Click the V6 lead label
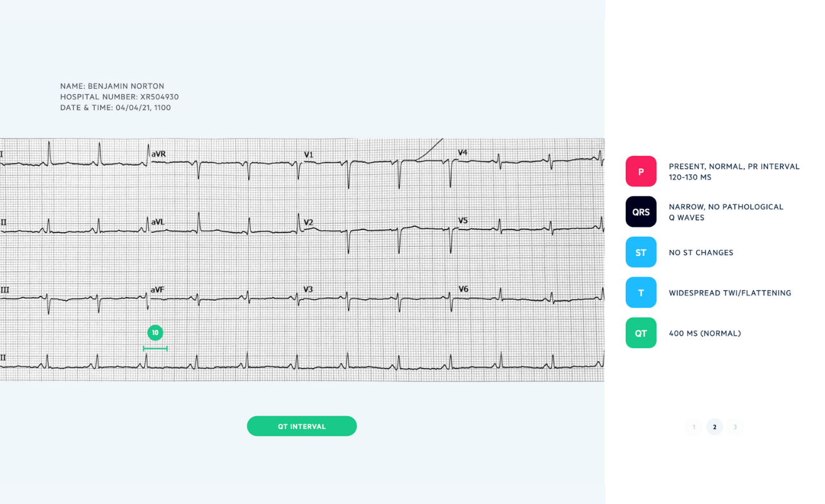This screenshot has width=825, height=504. point(463,289)
